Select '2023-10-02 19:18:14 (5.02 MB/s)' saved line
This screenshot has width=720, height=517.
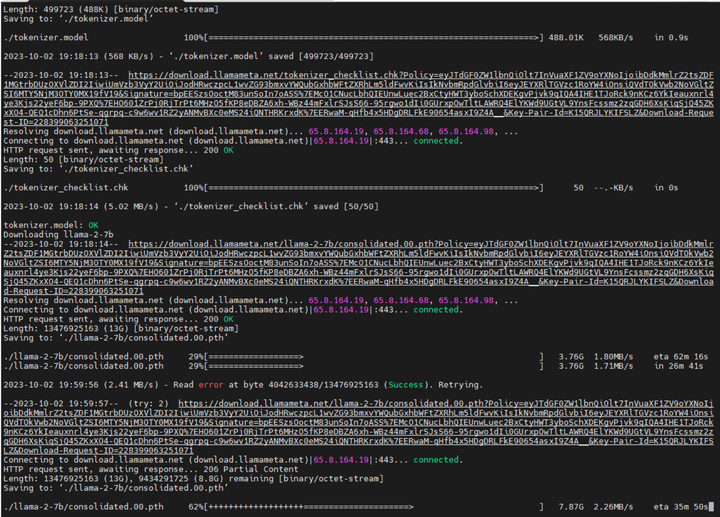coord(191,207)
